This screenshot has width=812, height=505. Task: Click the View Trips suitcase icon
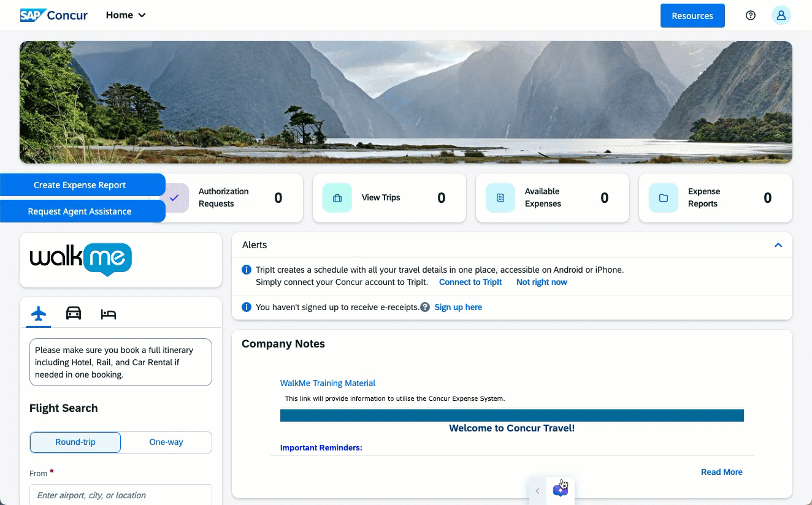coord(337,198)
